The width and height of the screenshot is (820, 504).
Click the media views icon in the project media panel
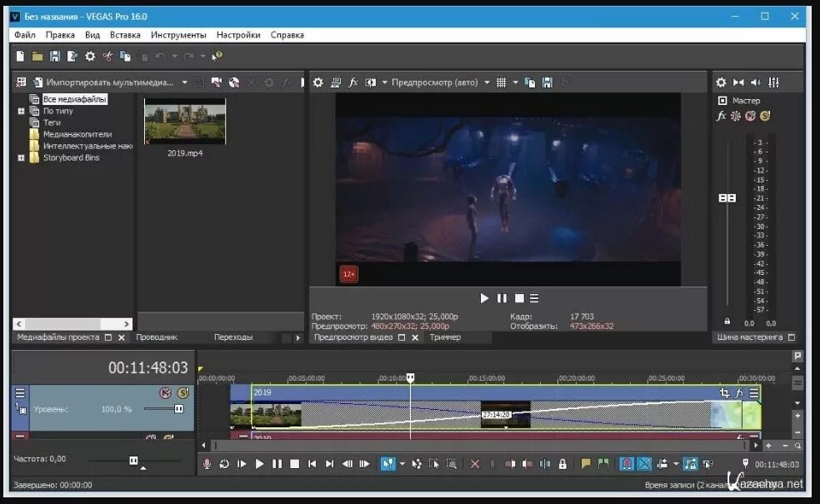click(x=21, y=82)
